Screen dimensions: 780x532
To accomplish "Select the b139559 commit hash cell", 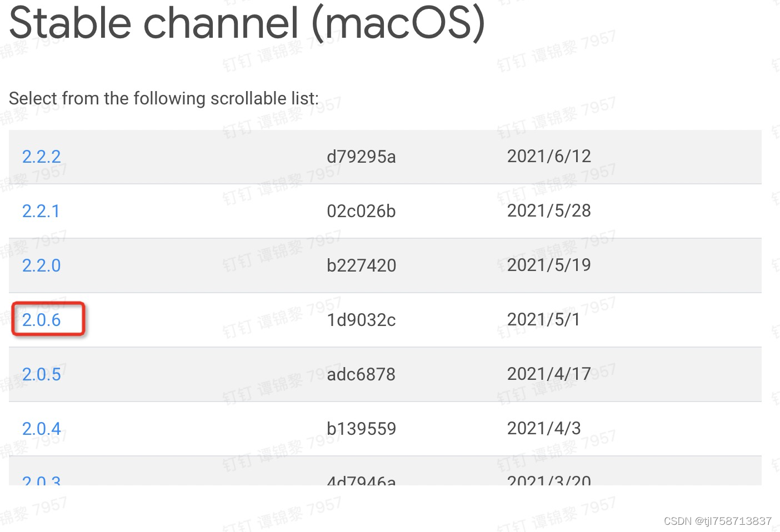I will click(361, 429).
